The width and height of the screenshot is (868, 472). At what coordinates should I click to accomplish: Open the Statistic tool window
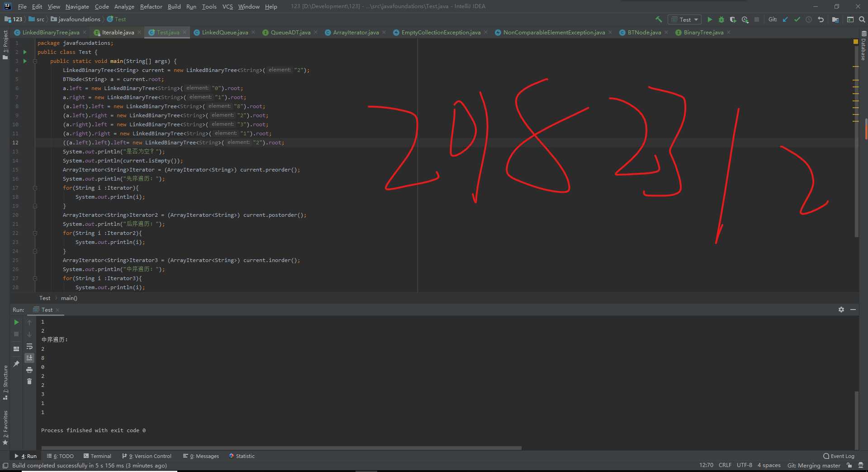click(x=242, y=456)
